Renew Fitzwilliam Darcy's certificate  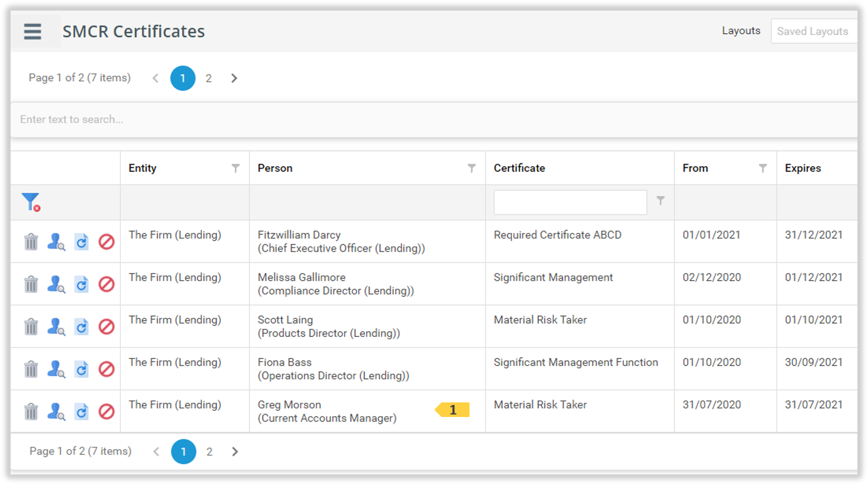tap(81, 242)
